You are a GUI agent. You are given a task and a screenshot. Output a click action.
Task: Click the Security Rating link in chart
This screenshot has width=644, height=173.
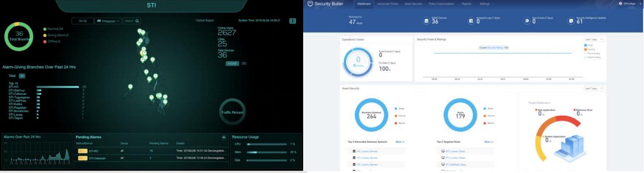[x=495, y=48]
